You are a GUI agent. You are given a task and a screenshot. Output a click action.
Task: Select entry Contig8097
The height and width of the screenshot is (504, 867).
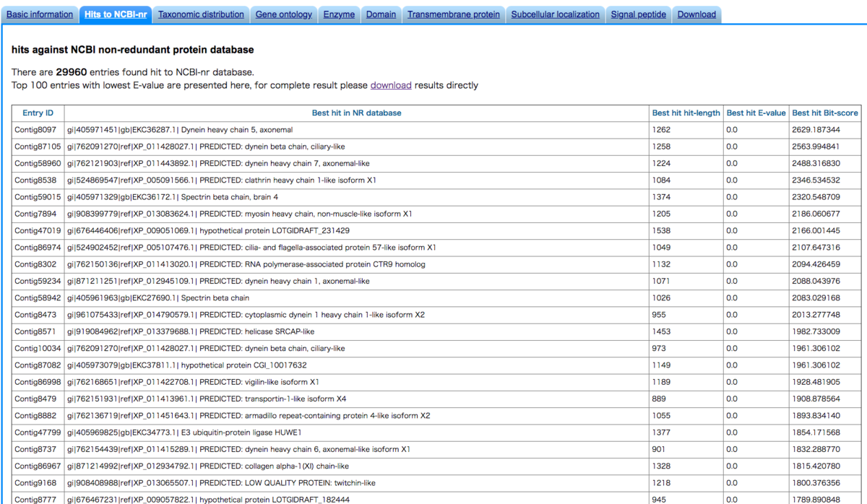[x=35, y=130]
